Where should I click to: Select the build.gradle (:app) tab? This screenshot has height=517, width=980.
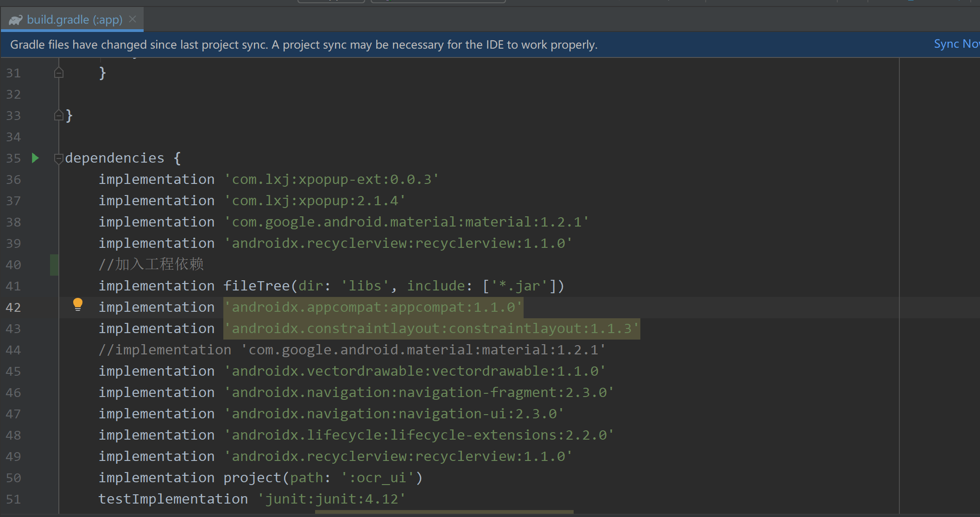[74, 19]
